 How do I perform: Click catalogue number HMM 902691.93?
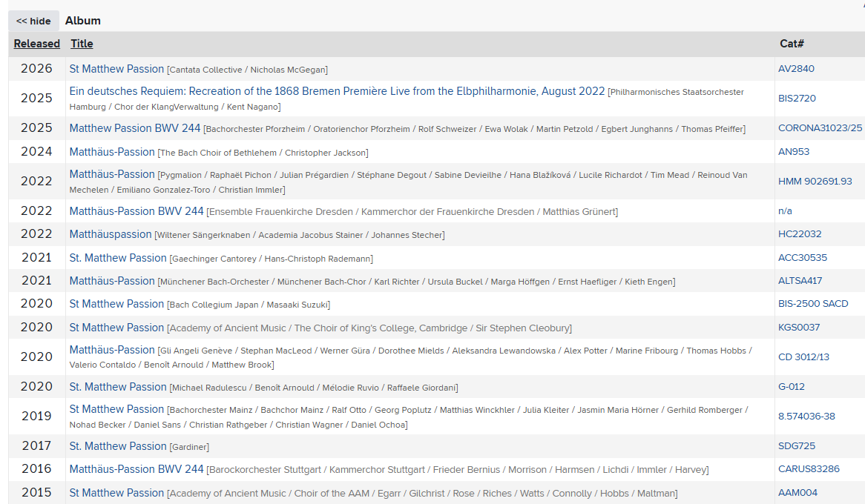click(815, 181)
